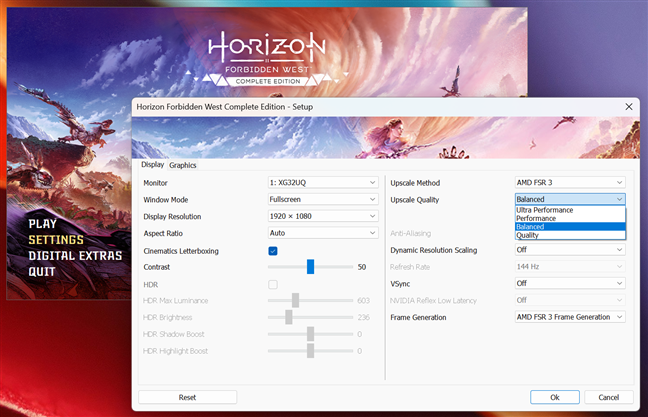This screenshot has height=417, width=648.
Task: Click the Horizon Forbidden West launcher logo
Action: coord(267,59)
